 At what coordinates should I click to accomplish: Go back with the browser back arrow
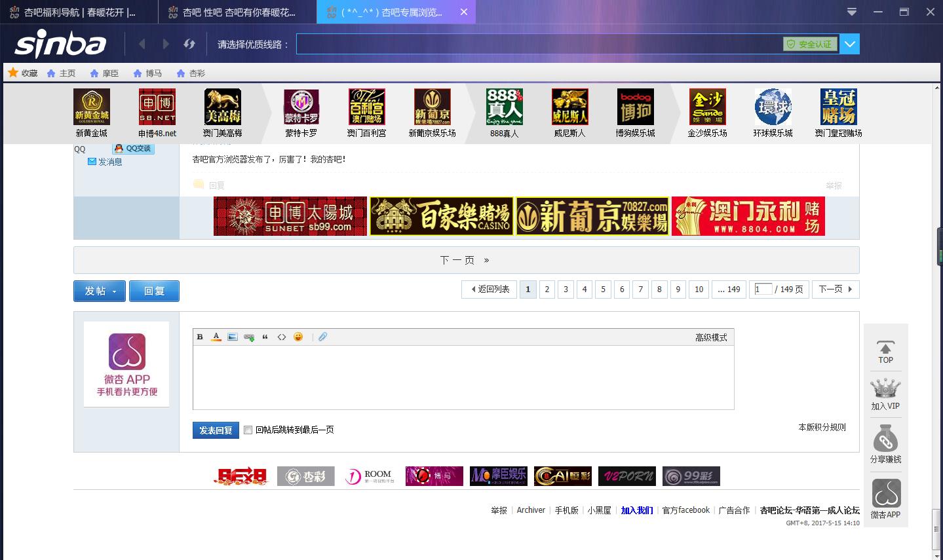coord(142,44)
